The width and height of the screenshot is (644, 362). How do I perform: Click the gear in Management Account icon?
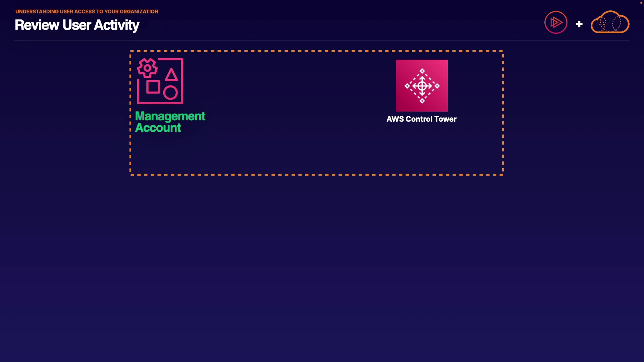click(x=147, y=68)
